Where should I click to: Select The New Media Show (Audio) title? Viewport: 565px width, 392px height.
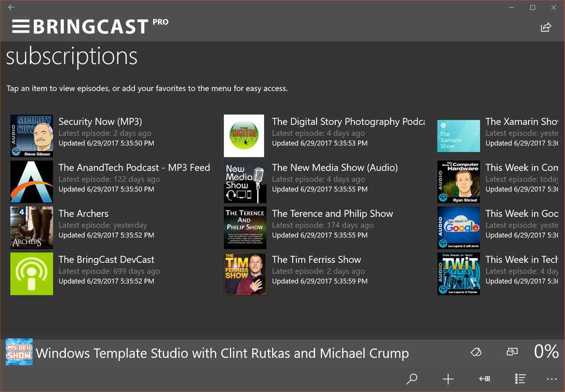pyautogui.click(x=335, y=168)
